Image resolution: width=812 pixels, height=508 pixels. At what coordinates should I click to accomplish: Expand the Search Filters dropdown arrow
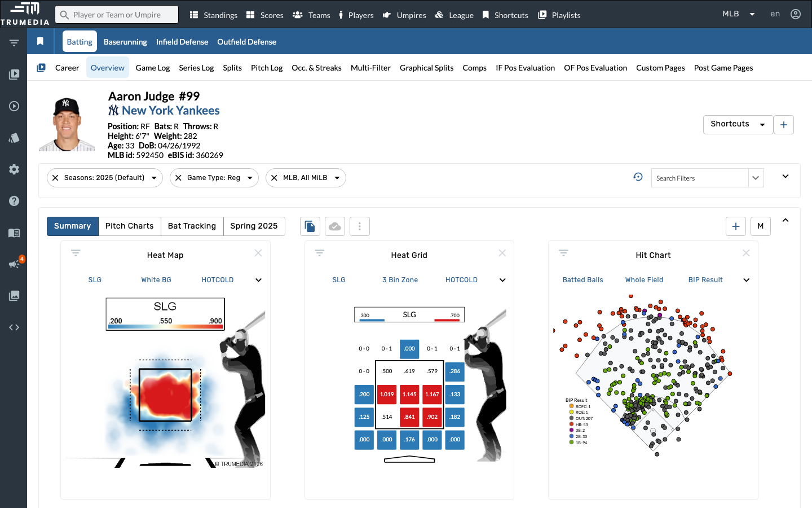click(756, 178)
